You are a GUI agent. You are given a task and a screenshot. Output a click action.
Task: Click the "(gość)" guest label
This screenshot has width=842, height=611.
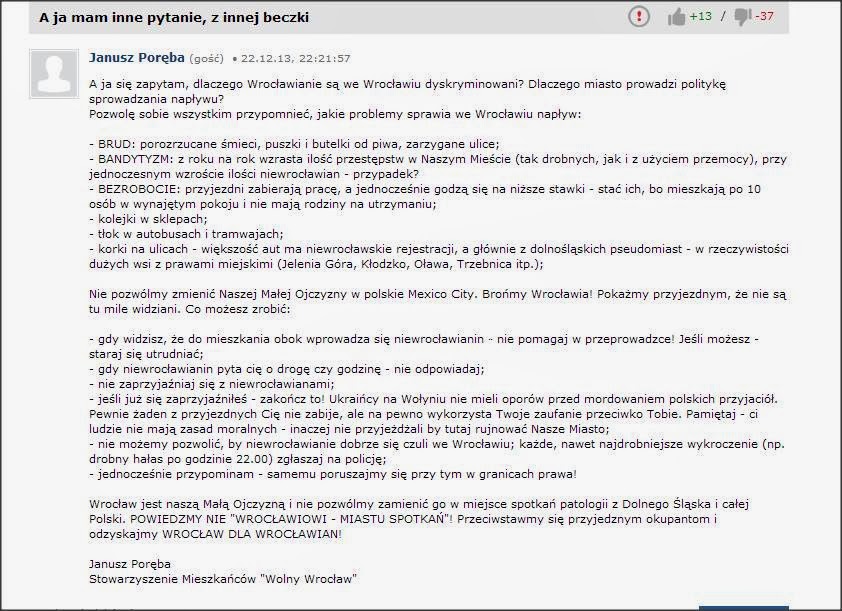click(206, 59)
